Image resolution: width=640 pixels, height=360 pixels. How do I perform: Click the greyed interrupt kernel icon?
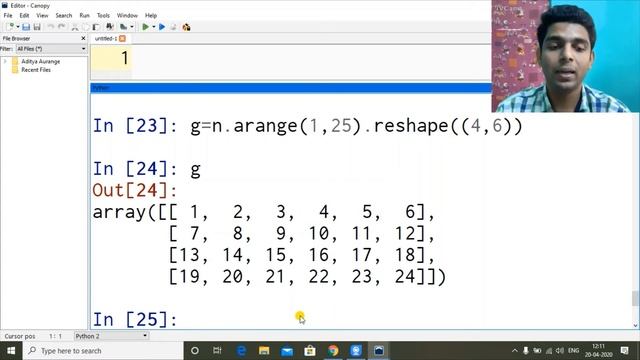pos(173,27)
